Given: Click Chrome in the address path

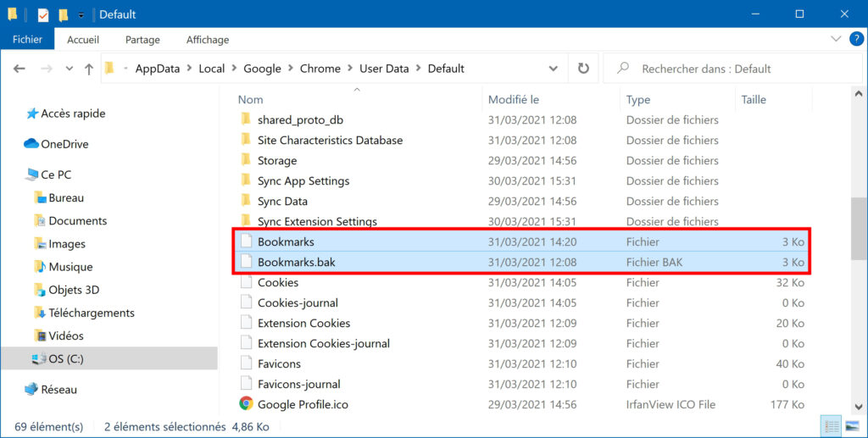Looking at the screenshot, I should tap(320, 69).
